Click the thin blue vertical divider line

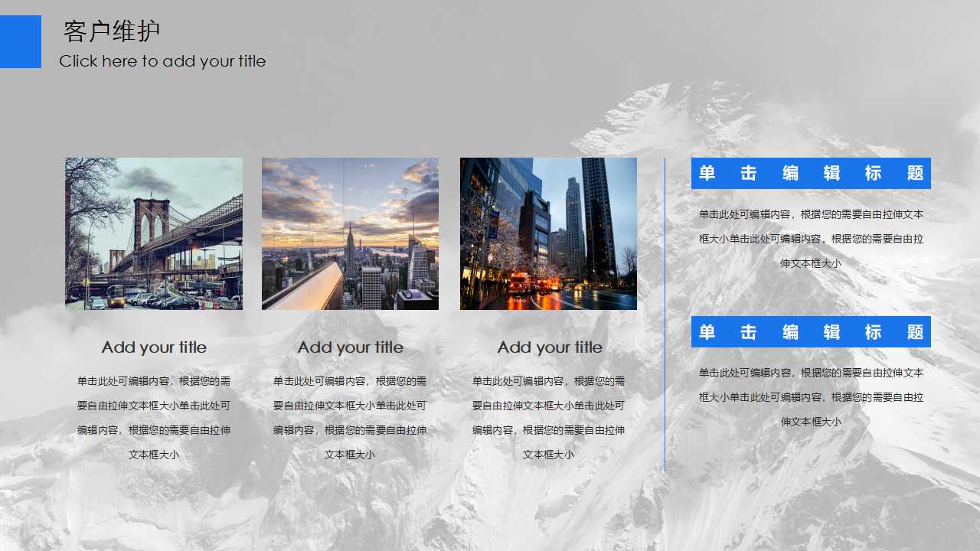point(665,314)
